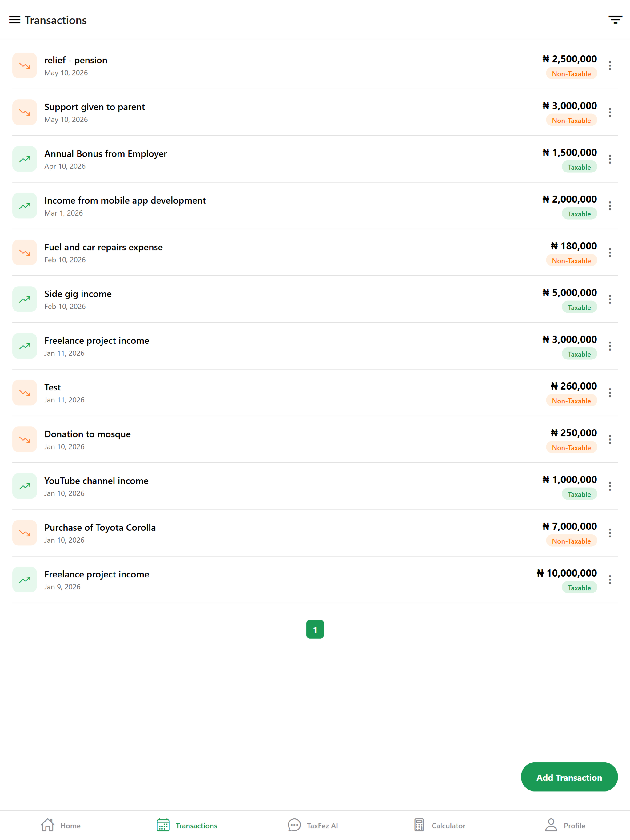Viewport: 630px width, 840px height.
Task: Click the expense icon next to Donation to mosque
Action: coord(25,439)
